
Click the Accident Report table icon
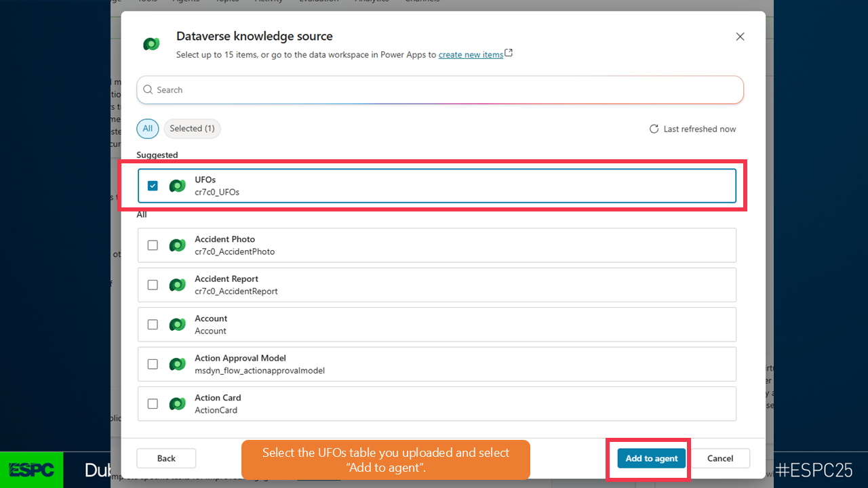pos(177,285)
